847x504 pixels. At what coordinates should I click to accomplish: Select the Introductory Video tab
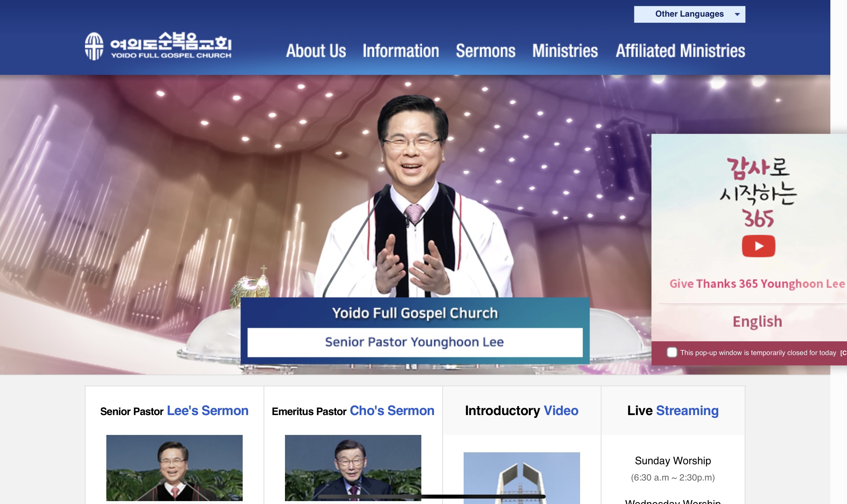[522, 411]
